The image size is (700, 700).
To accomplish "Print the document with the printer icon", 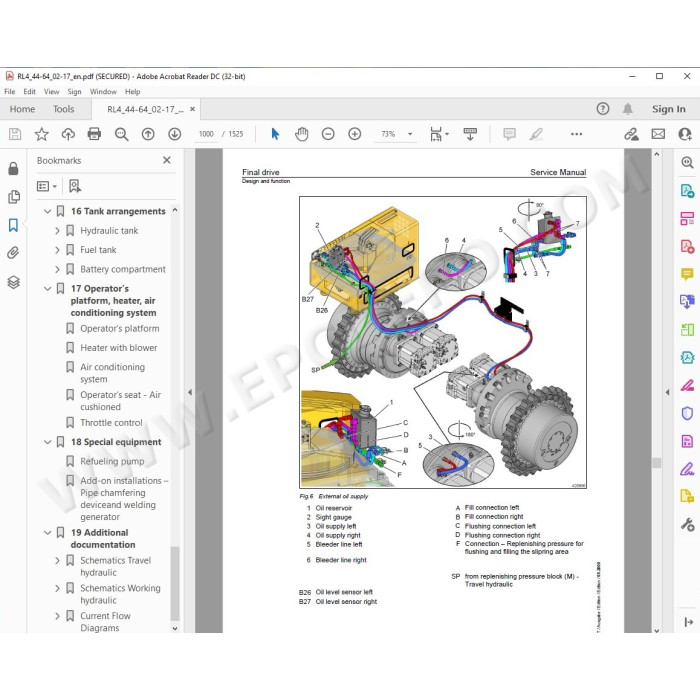I will [94, 134].
